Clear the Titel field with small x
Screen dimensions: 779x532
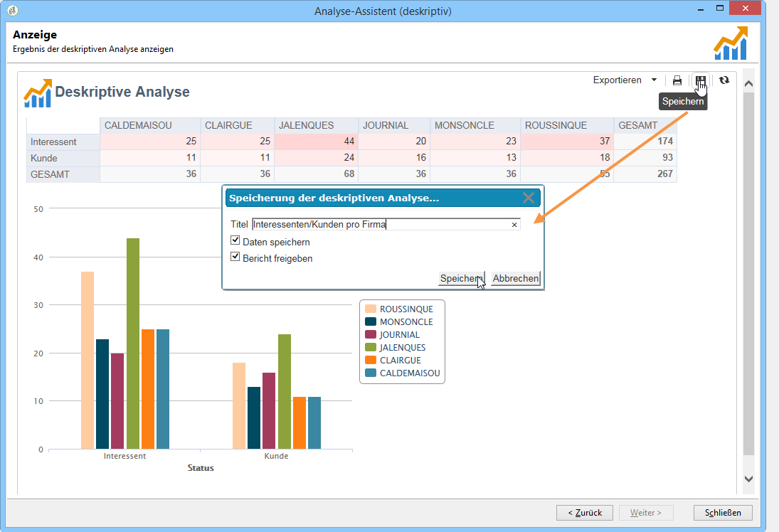[514, 225]
